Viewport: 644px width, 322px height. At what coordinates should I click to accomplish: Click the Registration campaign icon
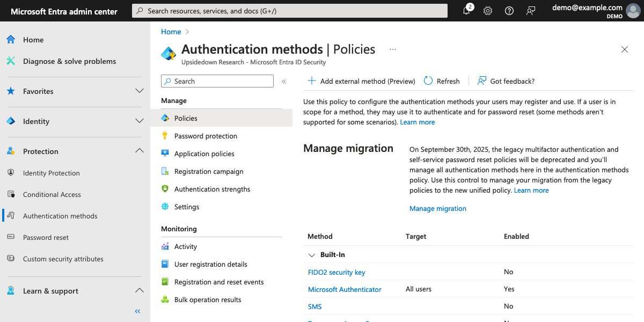coord(166,171)
